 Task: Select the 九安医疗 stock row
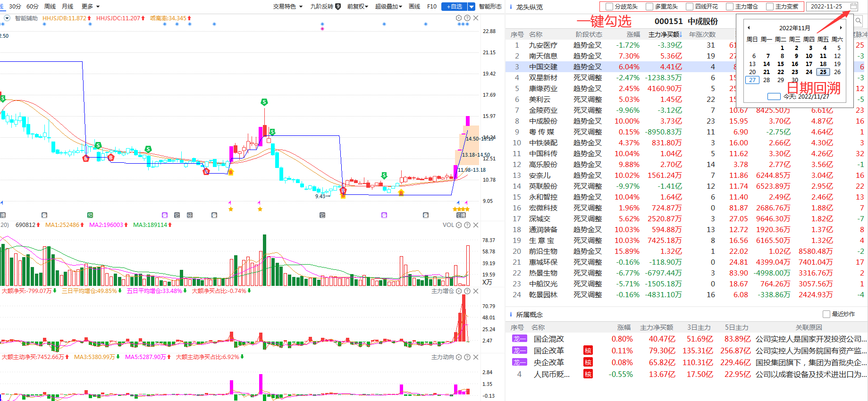point(687,45)
